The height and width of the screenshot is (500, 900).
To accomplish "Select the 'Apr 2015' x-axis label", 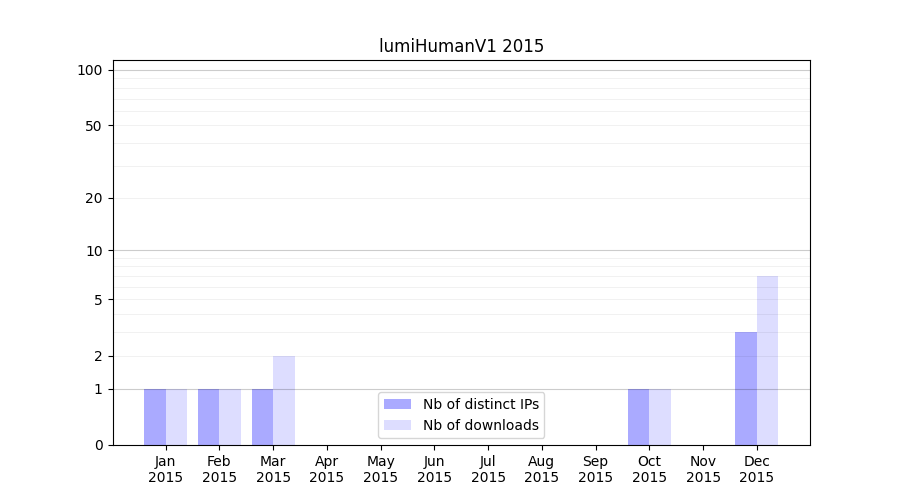I will (x=327, y=469).
